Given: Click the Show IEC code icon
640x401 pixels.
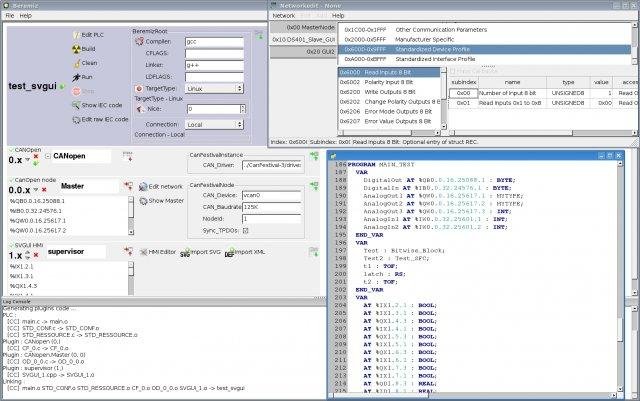Looking at the screenshot, I should pyautogui.click(x=76, y=105).
